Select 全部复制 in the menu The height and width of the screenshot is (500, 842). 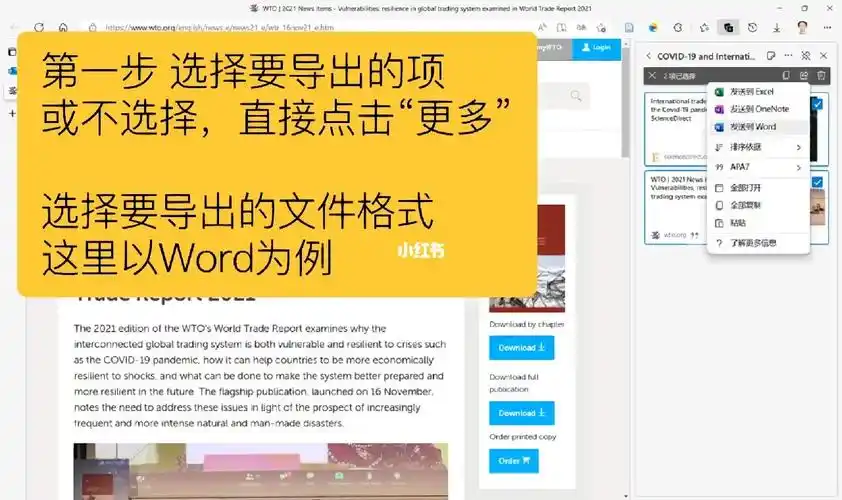(x=758, y=205)
